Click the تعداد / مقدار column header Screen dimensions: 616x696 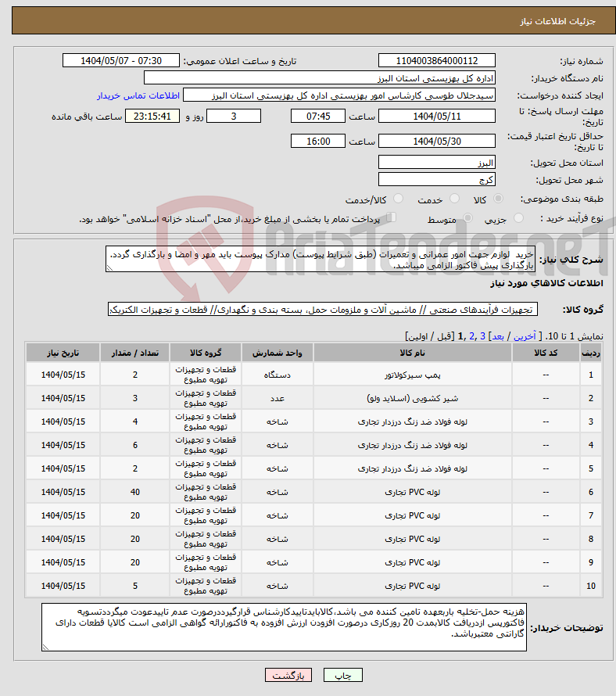click(135, 353)
